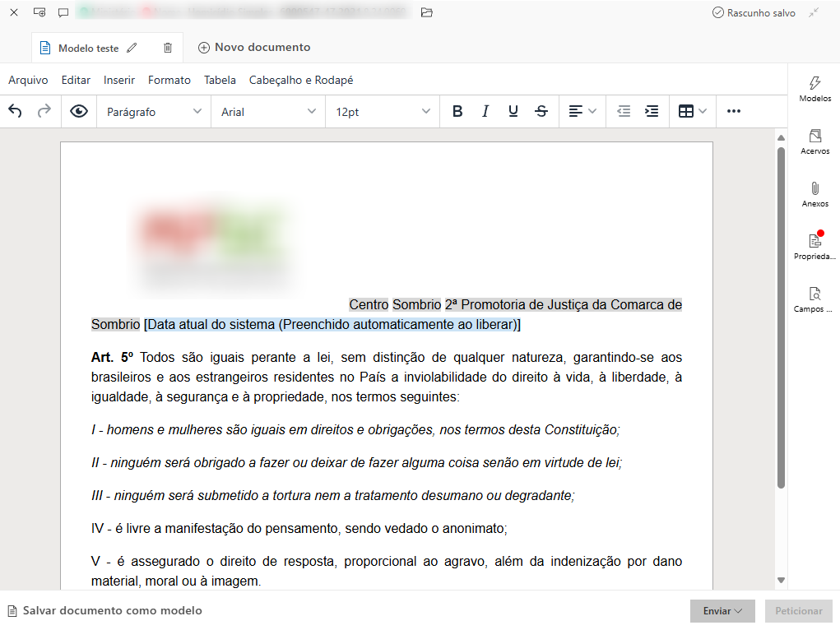Open the Cabeçalho e Rodapé menu
The height and width of the screenshot is (630, 840).
[301, 80]
